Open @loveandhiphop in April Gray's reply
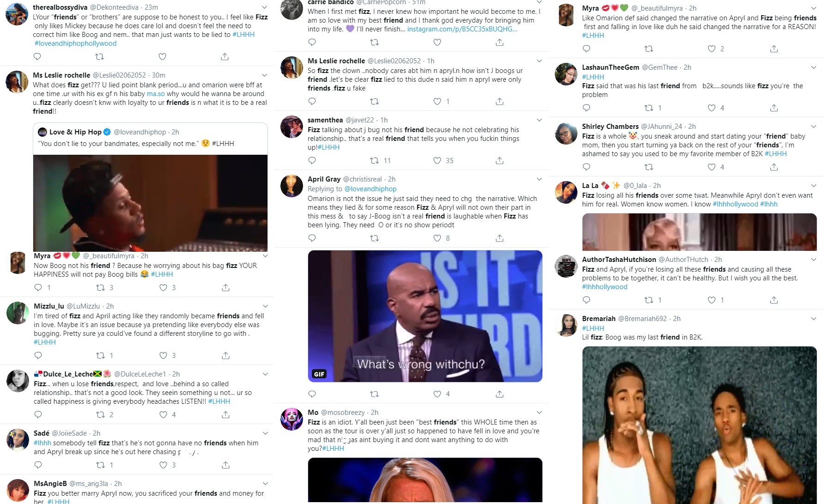This screenshot has height=504, width=826. click(370, 189)
